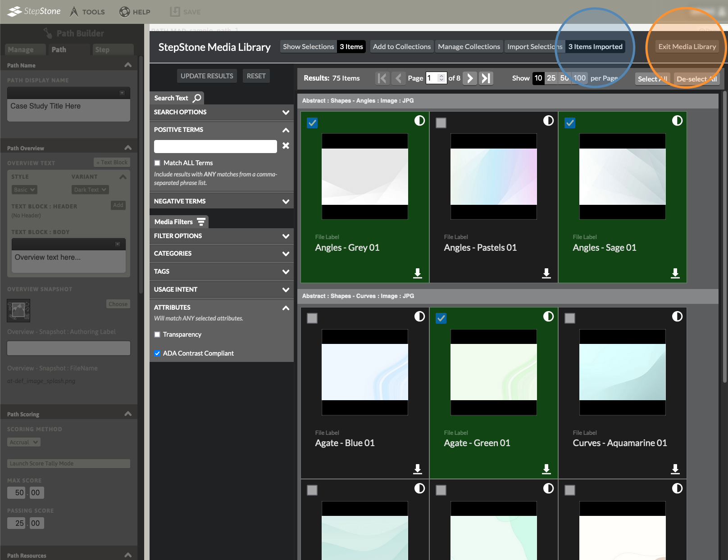Image resolution: width=728 pixels, height=560 pixels.
Task: Open the Tools menu
Action: click(87, 12)
